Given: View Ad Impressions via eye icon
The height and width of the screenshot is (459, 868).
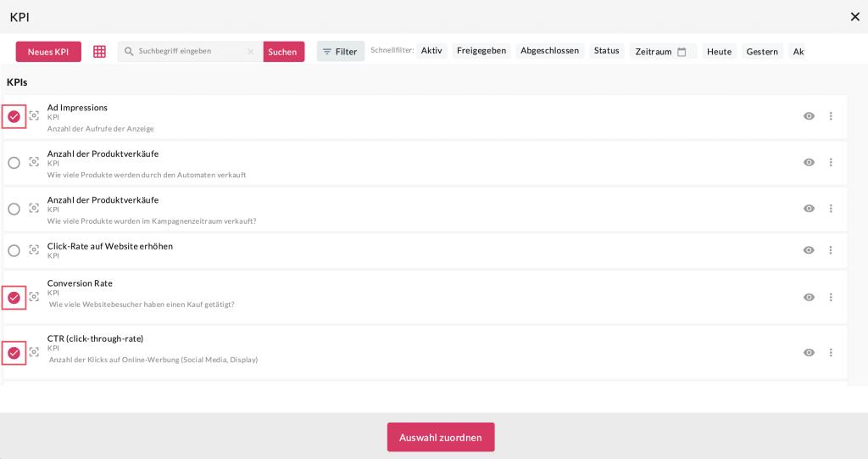Looking at the screenshot, I should click(809, 116).
